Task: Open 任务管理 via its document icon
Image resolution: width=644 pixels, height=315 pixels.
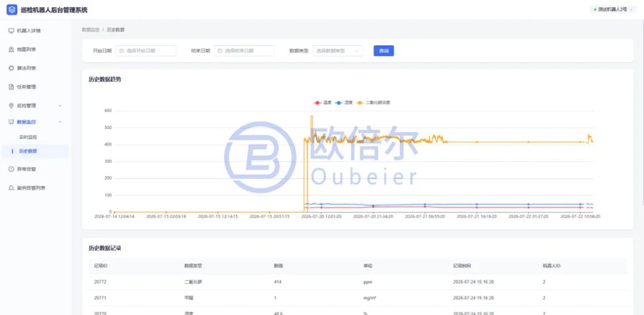Action: coord(11,87)
